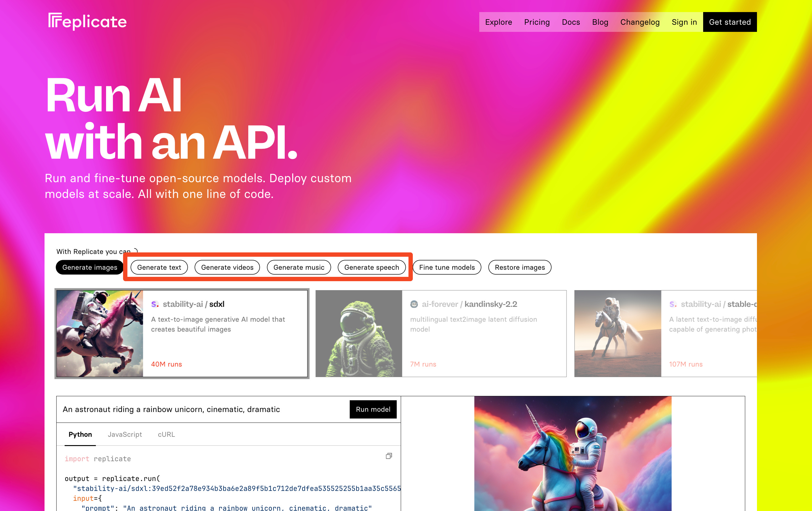Copy code with the clipboard icon
This screenshot has width=812, height=511.
388,456
